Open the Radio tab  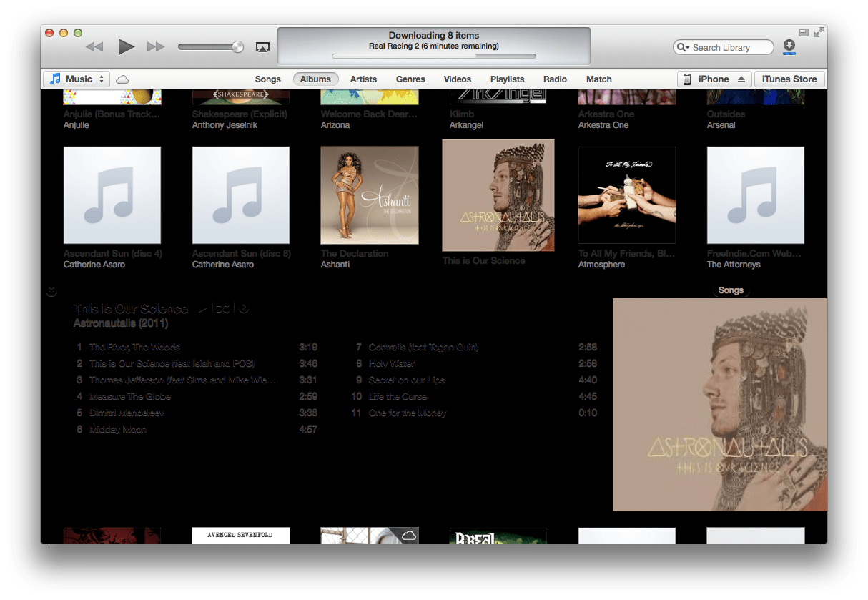click(555, 79)
